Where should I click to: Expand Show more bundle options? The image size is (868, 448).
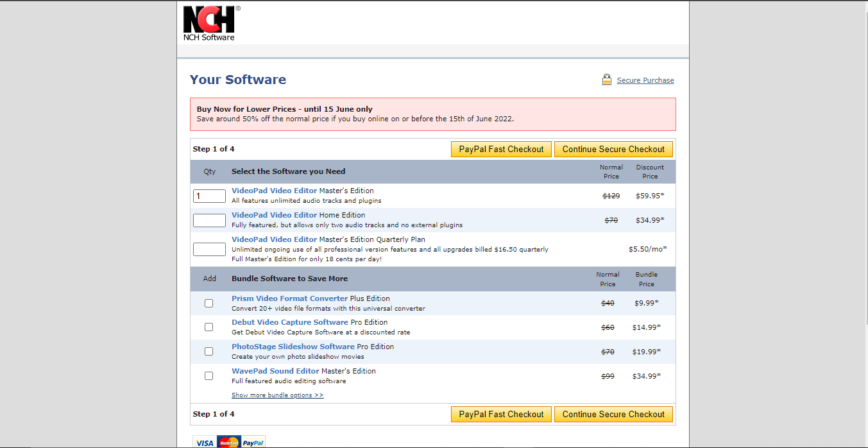click(x=277, y=395)
